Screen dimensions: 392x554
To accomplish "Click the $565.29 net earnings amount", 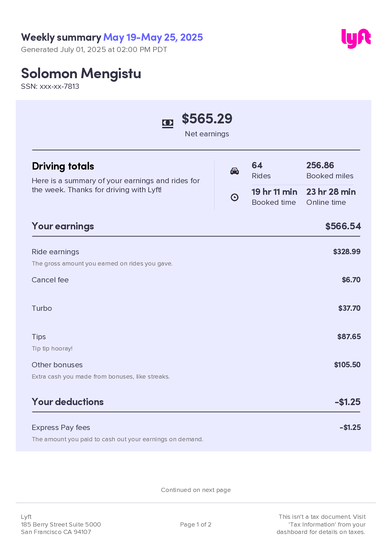I will [207, 119].
